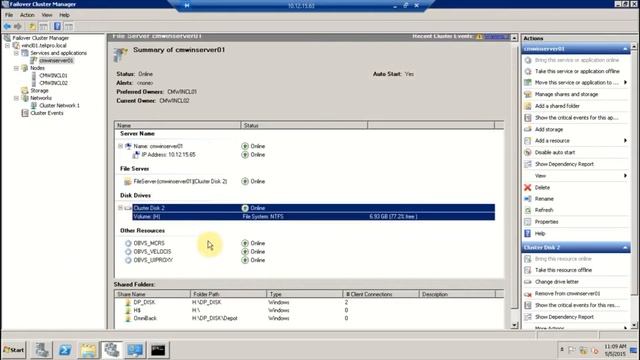
Task: Select the DBVS_UIPROXY resource icon
Action: 128,260
